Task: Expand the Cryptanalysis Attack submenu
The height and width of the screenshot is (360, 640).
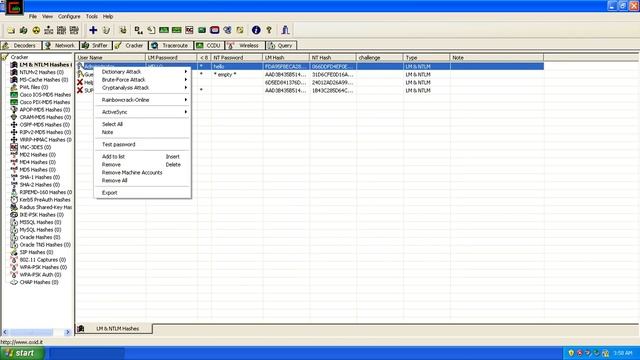Action: [143, 88]
